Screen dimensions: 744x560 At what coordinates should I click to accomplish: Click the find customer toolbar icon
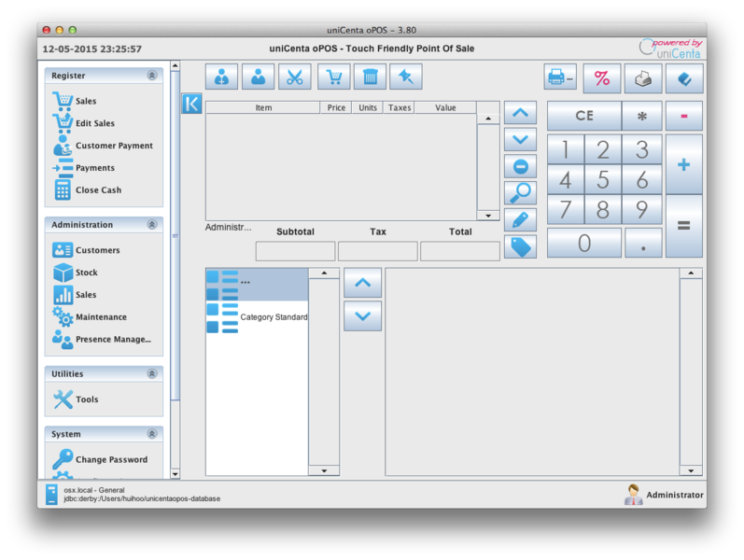221,77
